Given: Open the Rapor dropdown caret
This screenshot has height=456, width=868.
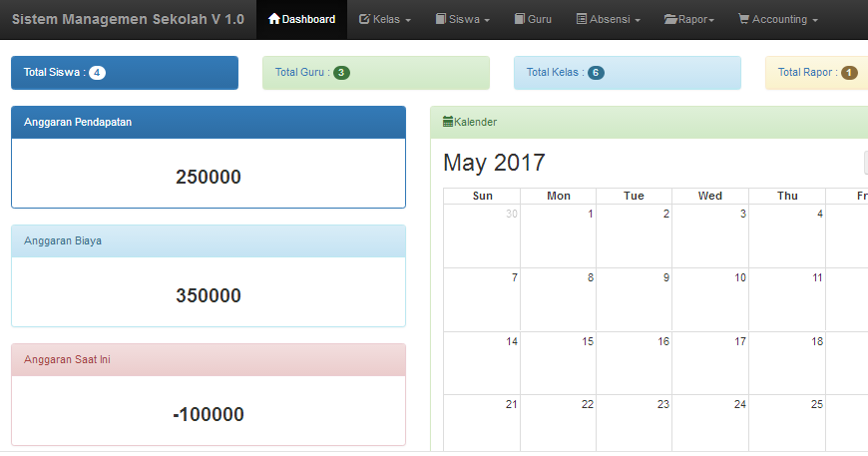Looking at the screenshot, I should (x=711, y=20).
